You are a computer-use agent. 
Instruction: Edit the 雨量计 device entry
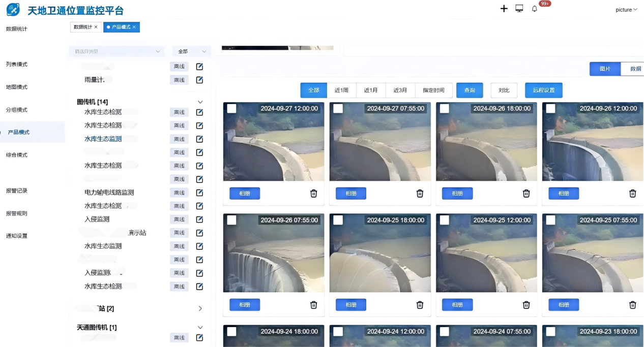coord(199,80)
